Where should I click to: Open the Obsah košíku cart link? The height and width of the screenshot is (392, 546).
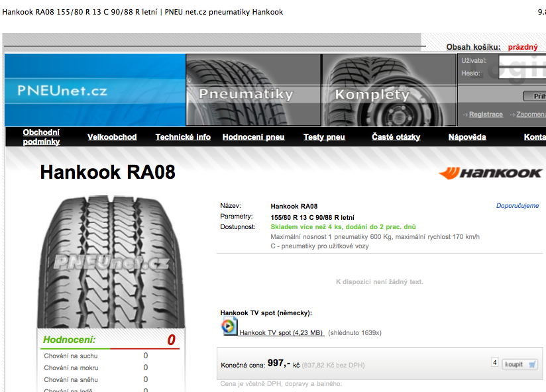pyautogui.click(x=473, y=47)
